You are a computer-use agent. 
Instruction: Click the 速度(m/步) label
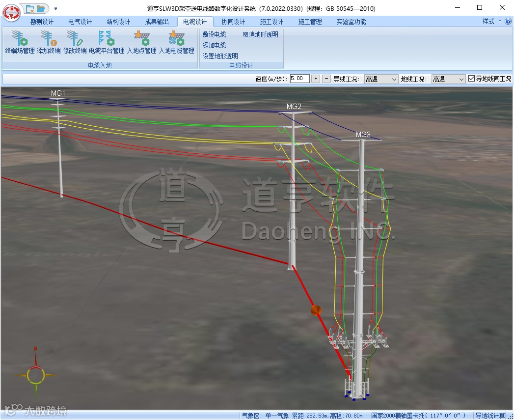[x=271, y=79]
